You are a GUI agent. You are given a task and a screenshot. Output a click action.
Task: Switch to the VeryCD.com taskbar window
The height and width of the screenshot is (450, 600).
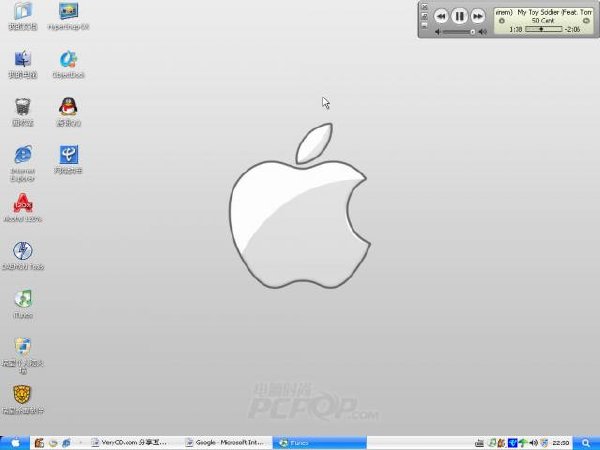(x=135, y=443)
